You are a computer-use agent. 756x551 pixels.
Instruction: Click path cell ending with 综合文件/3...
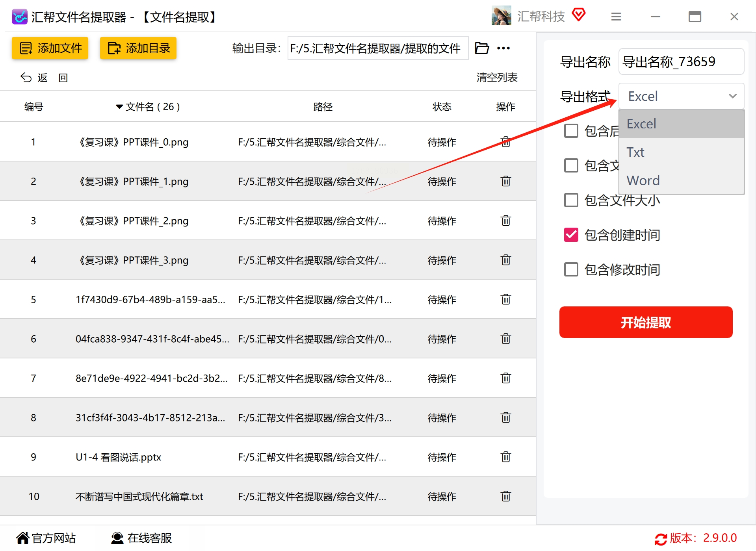coord(315,417)
